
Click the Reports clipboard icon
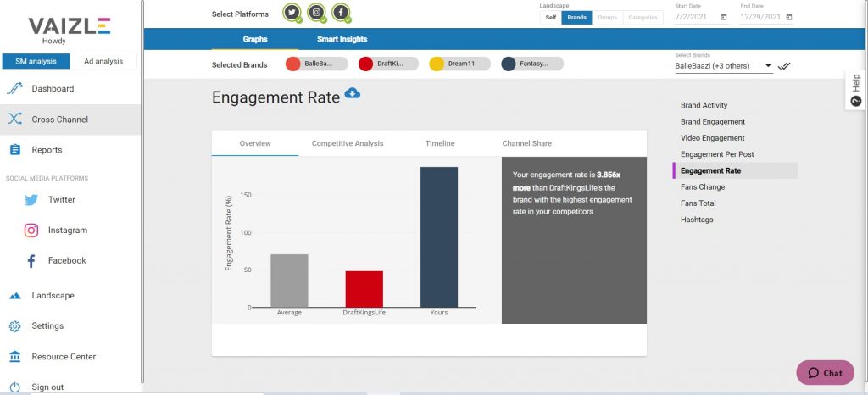pyautogui.click(x=15, y=150)
